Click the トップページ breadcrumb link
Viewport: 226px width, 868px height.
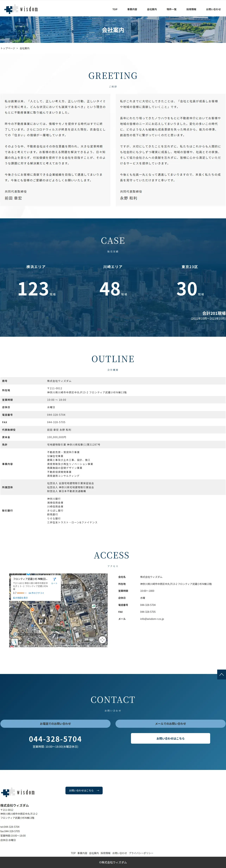click(x=8, y=49)
